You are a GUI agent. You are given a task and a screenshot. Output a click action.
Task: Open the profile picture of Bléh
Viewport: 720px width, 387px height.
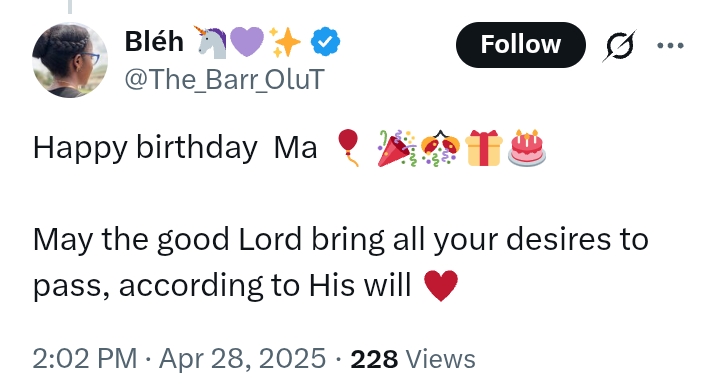(x=70, y=60)
